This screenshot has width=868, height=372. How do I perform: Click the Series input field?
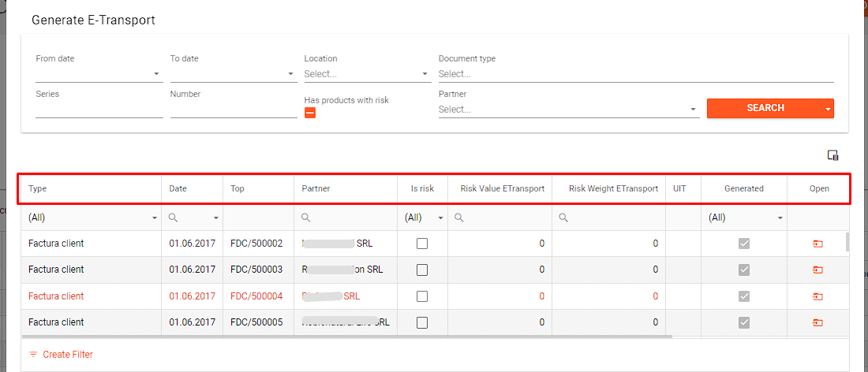coord(99,110)
